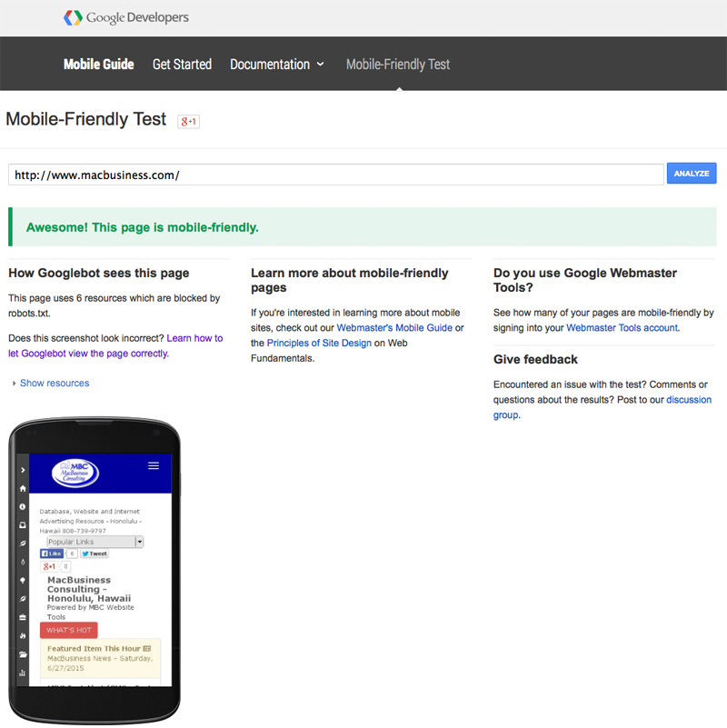
Task: Click the Powered by MBC Website Tools text
Action: 91,612
